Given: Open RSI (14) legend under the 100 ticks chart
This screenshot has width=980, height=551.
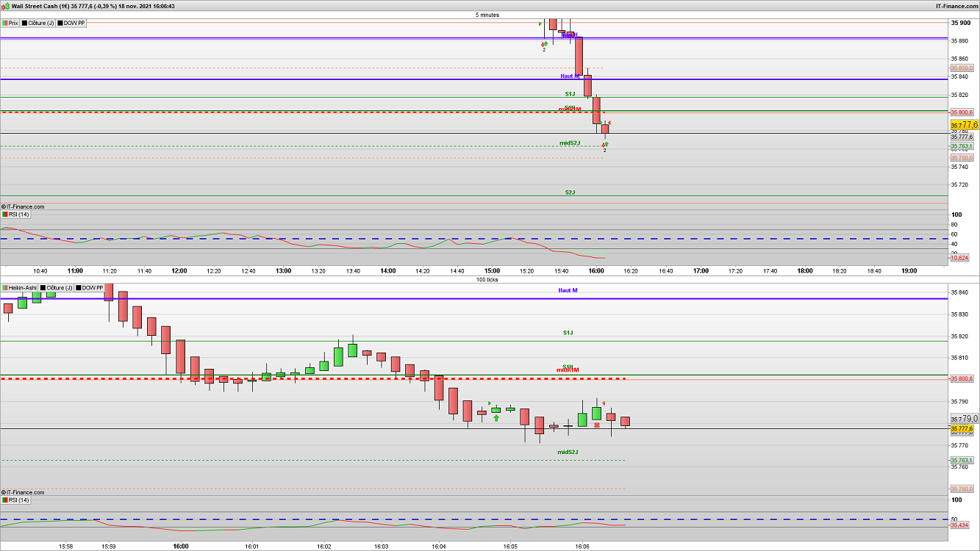Looking at the screenshot, I should pos(16,500).
